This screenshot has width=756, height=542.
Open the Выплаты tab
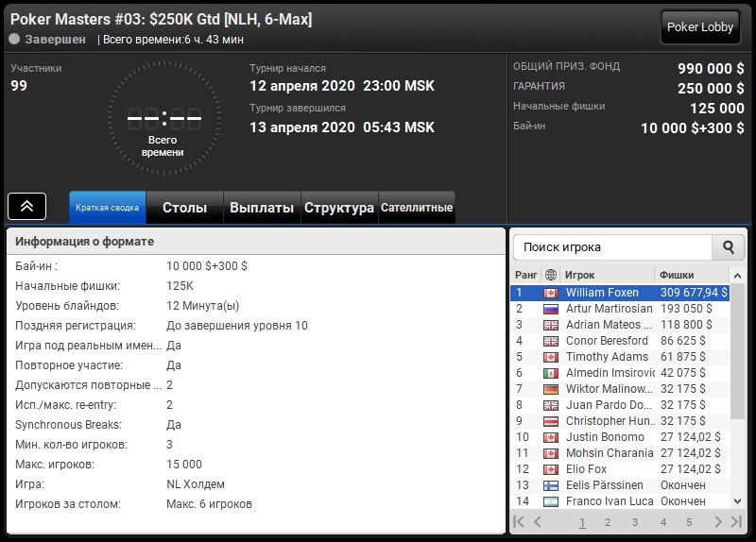coord(262,208)
